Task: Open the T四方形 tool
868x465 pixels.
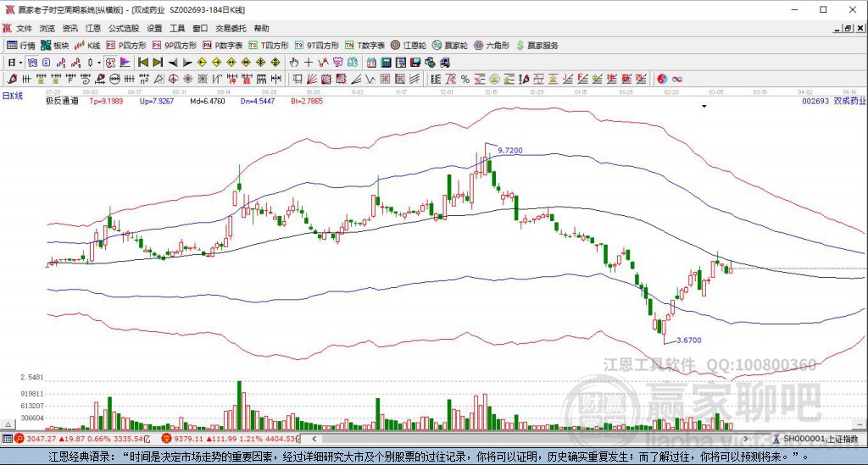Action: [x=269, y=46]
